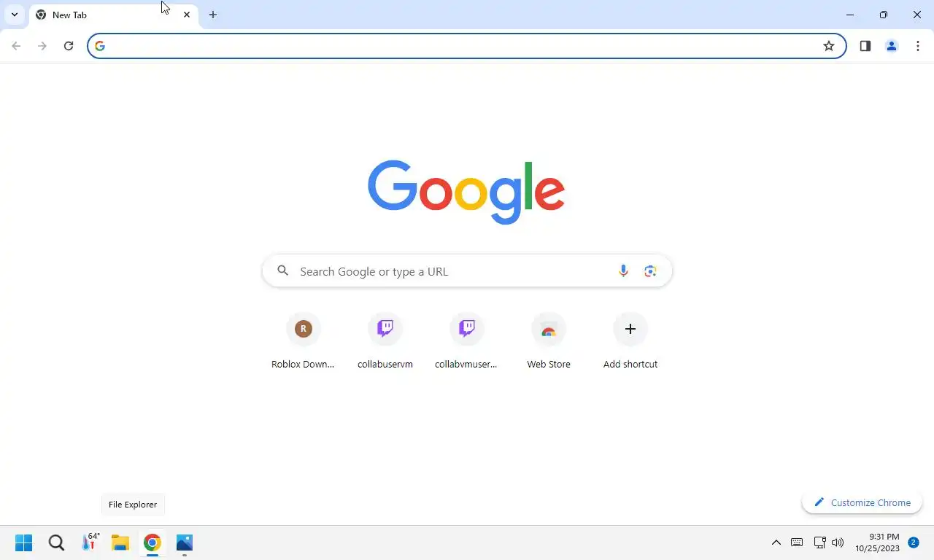934x560 pixels.
Task: Launch File Explorer from the taskbar
Action: 120,542
